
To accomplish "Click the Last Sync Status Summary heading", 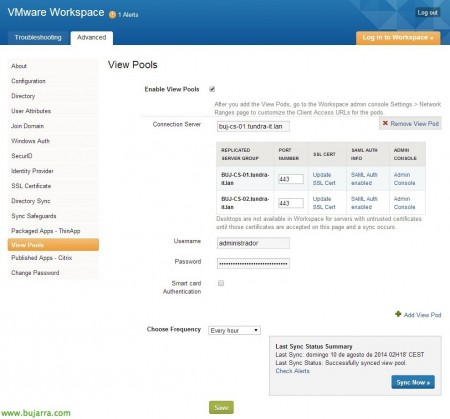I will [x=314, y=346].
